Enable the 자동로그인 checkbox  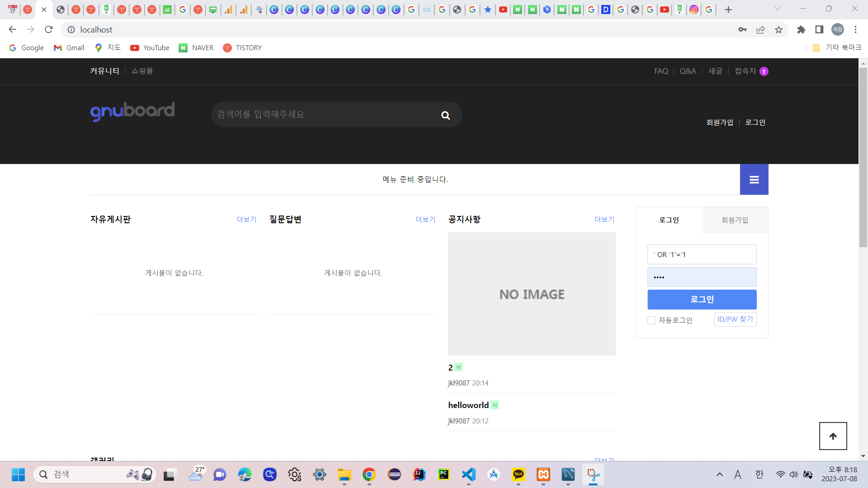coord(651,320)
